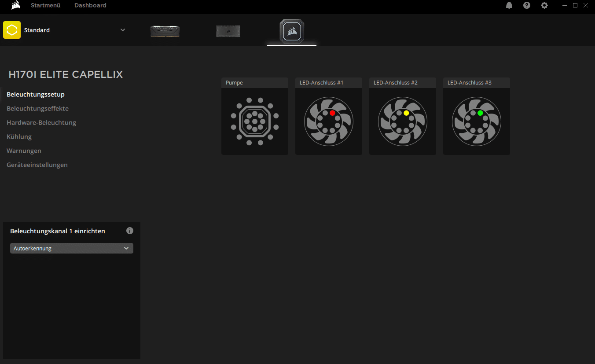
Task: Open the Autoerkennung dropdown
Action: tap(71, 248)
